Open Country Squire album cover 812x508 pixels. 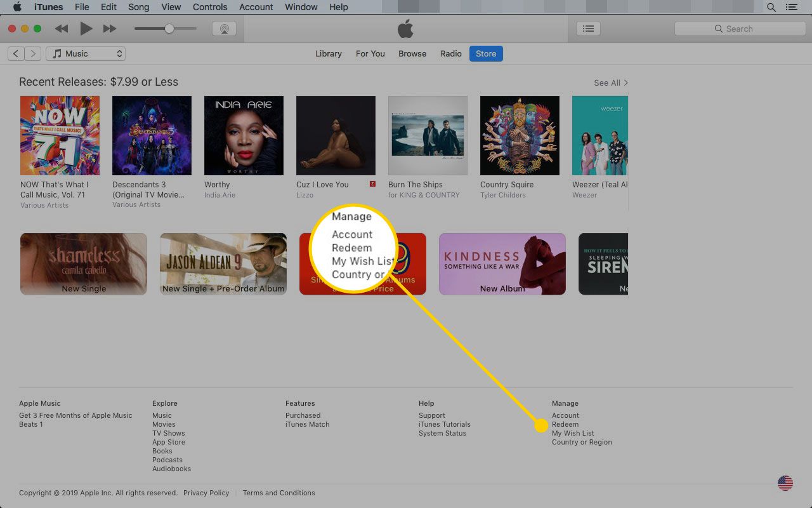(x=520, y=135)
